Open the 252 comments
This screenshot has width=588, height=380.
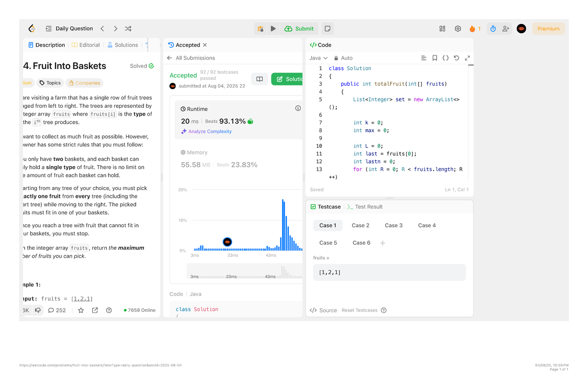pos(57,310)
